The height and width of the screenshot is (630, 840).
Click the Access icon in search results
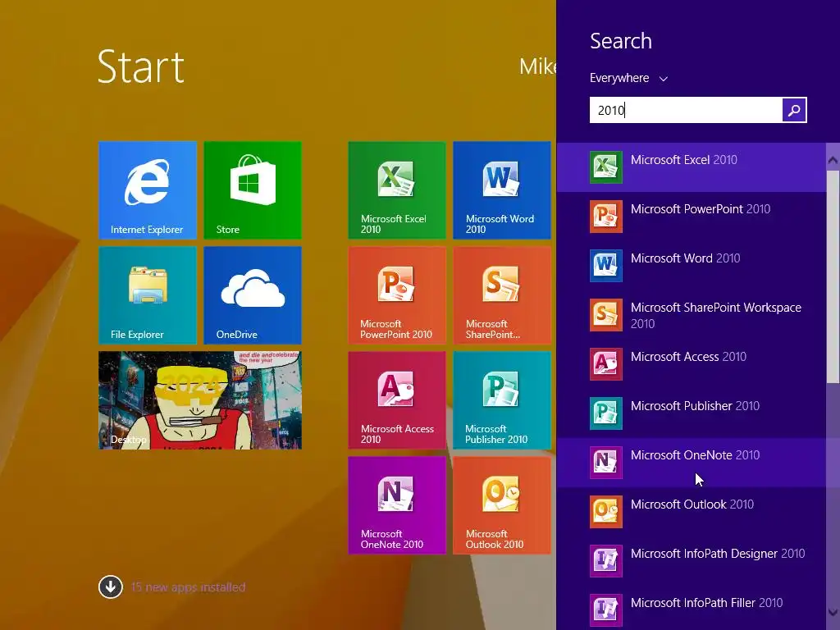[x=606, y=364]
